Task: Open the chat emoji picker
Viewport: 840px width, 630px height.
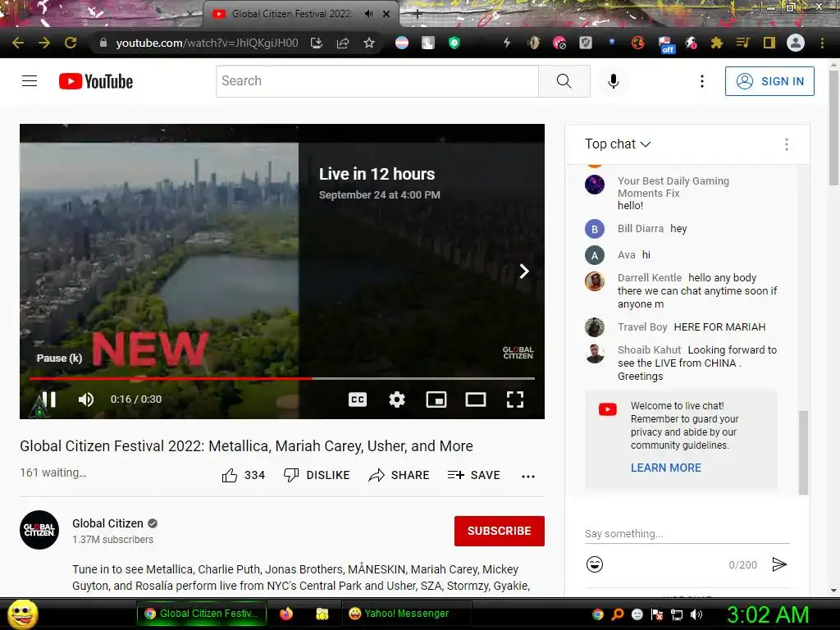Action: 595,564
